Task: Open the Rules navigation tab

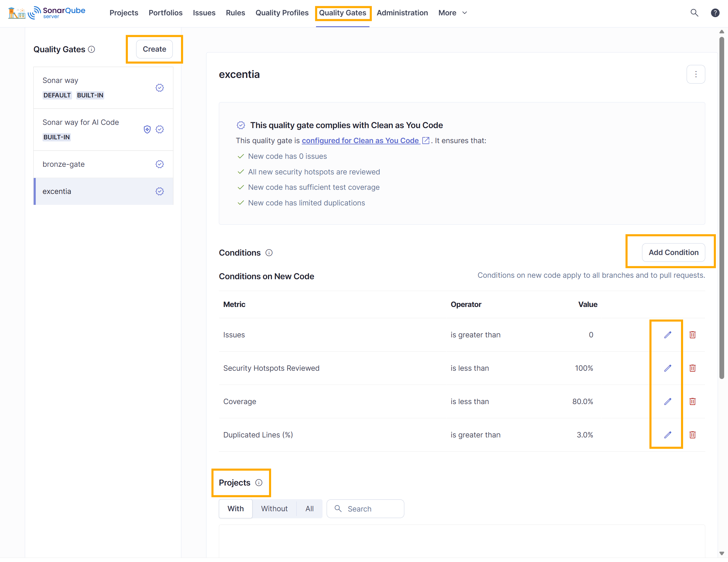Action: click(x=235, y=13)
